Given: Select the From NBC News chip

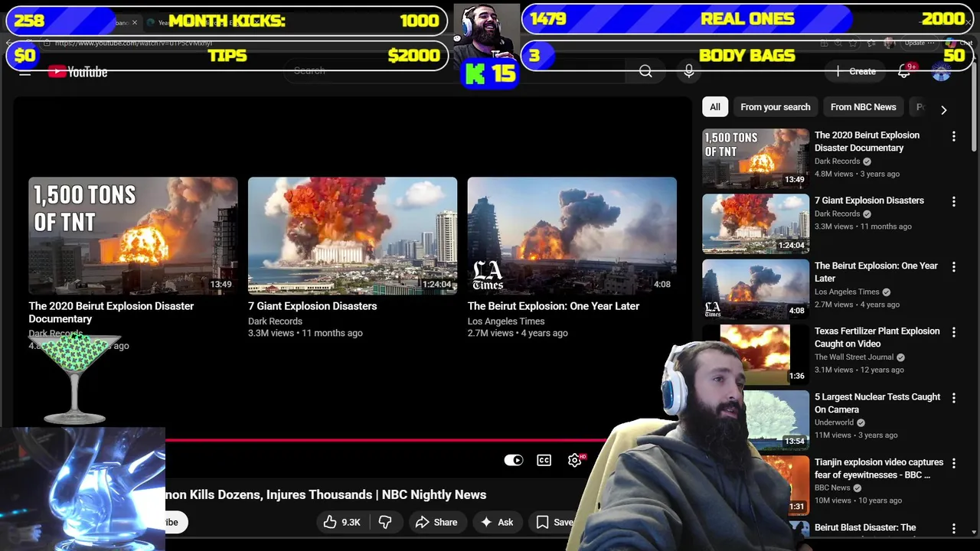Looking at the screenshot, I should click(863, 107).
